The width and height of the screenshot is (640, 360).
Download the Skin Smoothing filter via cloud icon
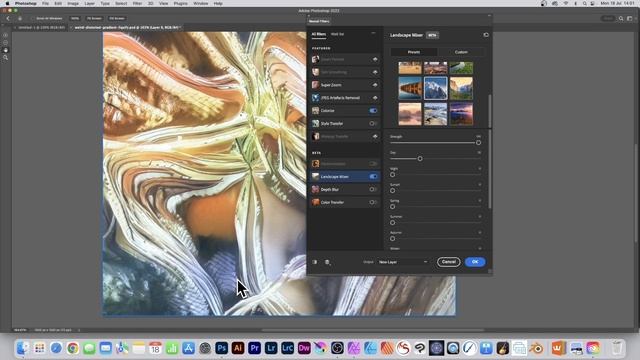coord(375,72)
